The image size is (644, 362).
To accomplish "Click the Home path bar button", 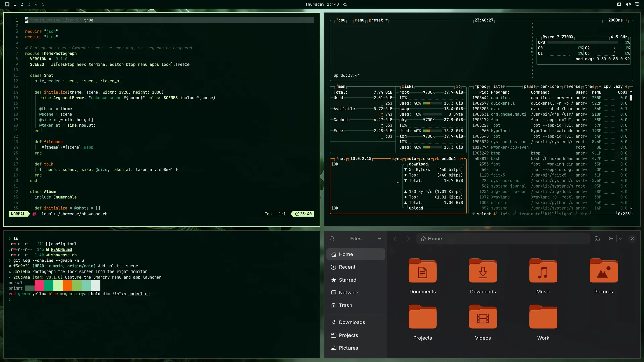I will tap(431, 239).
